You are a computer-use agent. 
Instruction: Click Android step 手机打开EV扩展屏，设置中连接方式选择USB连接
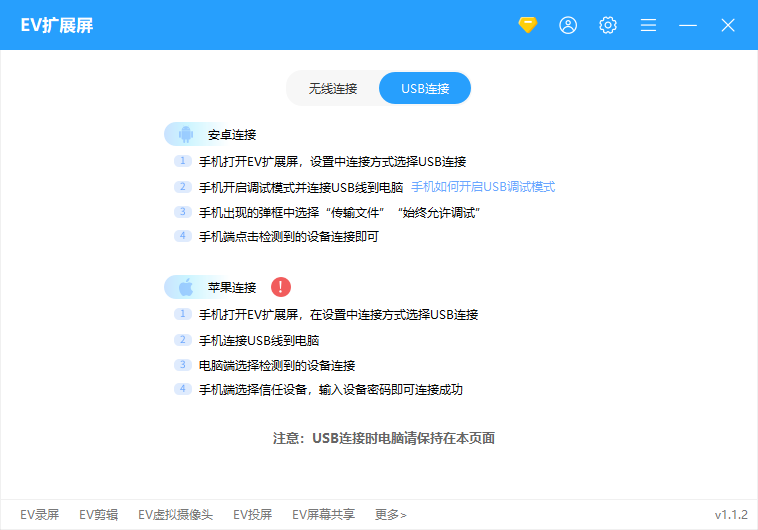click(x=333, y=162)
